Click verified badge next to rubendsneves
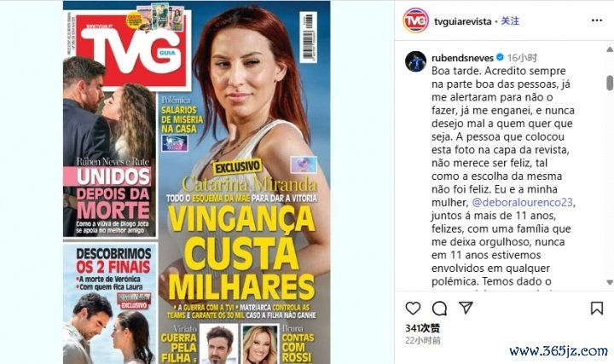 click(x=500, y=57)
